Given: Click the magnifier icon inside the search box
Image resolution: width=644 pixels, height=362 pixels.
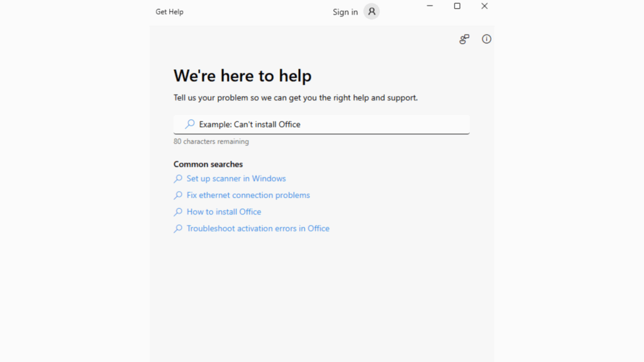Looking at the screenshot, I should point(189,124).
